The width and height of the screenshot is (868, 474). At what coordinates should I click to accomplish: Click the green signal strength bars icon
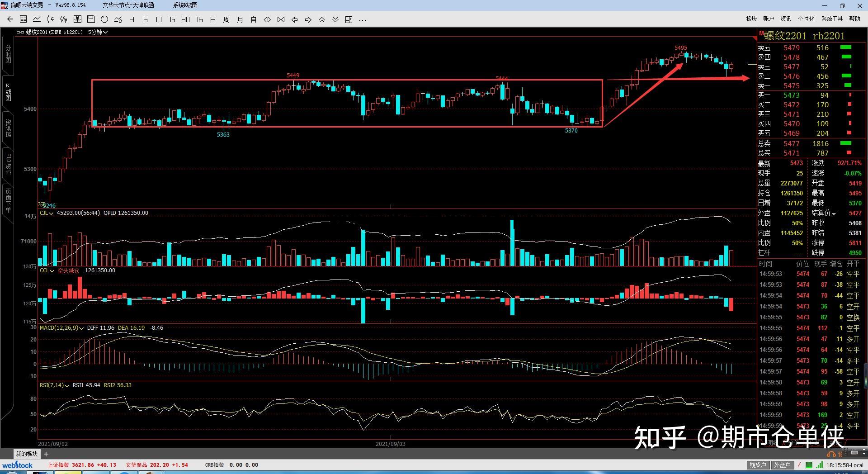point(820,465)
